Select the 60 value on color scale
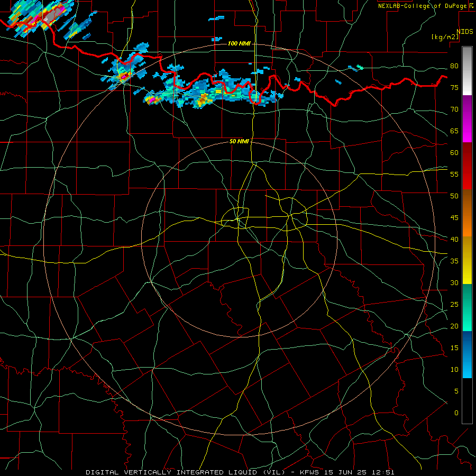 pyautogui.click(x=454, y=153)
